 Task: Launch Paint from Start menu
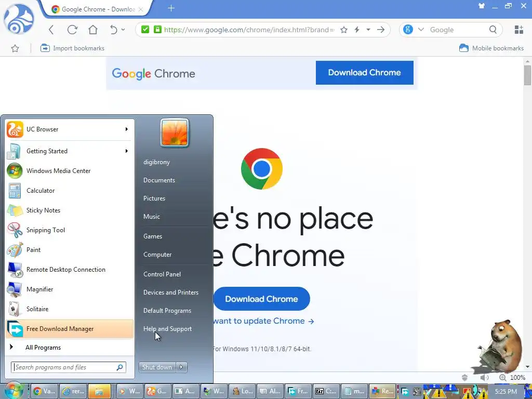70,250
